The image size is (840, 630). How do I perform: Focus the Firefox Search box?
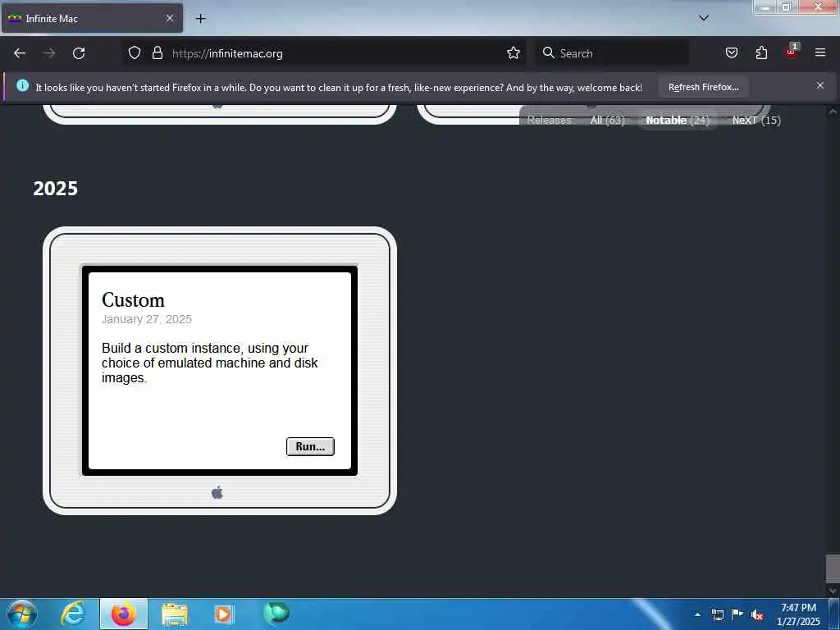point(612,53)
